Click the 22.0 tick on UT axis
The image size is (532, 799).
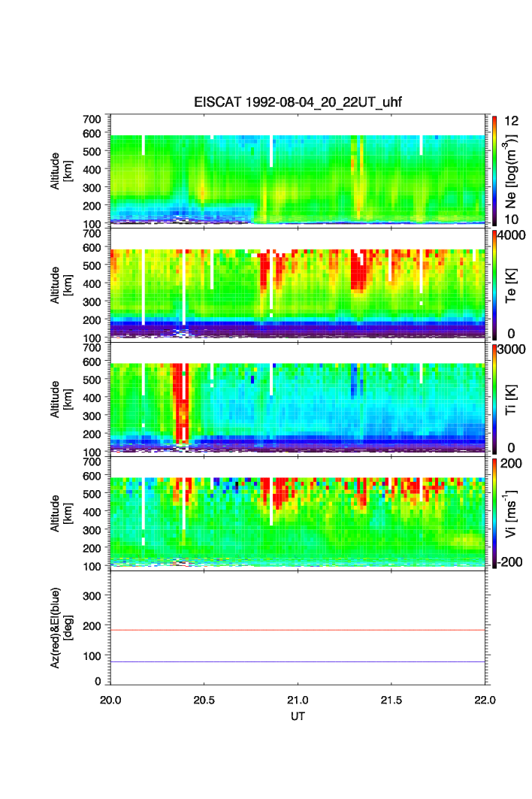(485, 700)
